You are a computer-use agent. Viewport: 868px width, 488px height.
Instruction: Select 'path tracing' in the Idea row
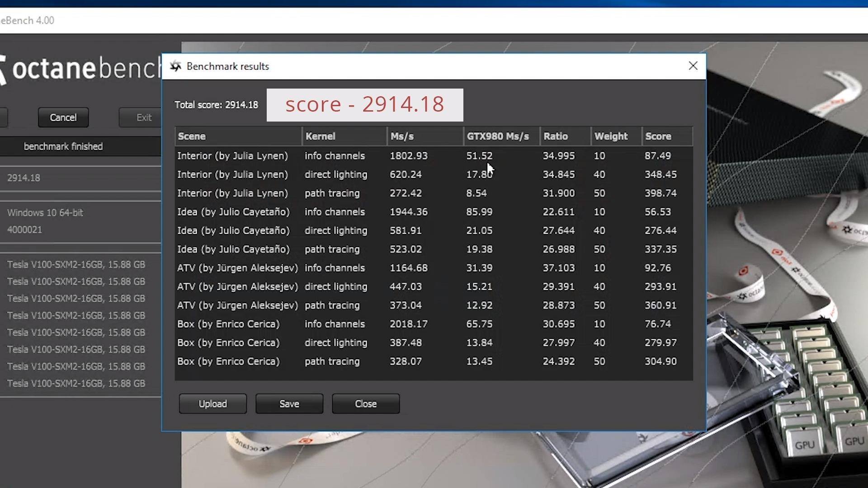point(332,249)
